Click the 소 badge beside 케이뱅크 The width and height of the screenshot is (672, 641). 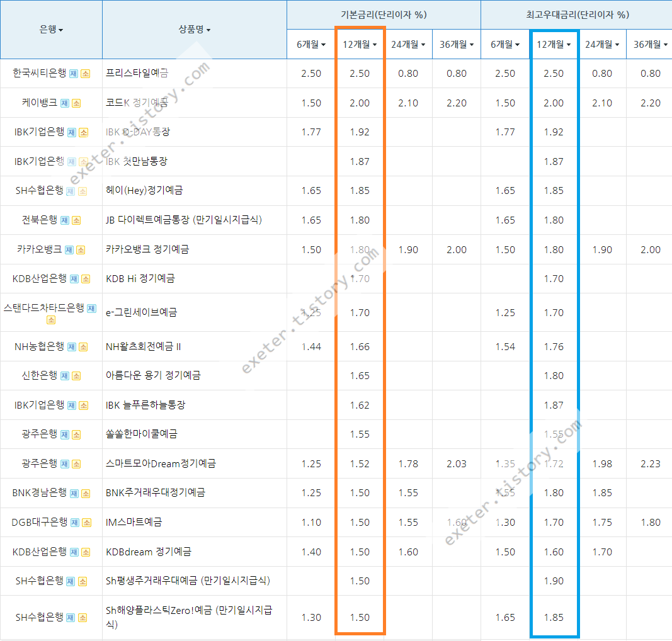point(76,103)
